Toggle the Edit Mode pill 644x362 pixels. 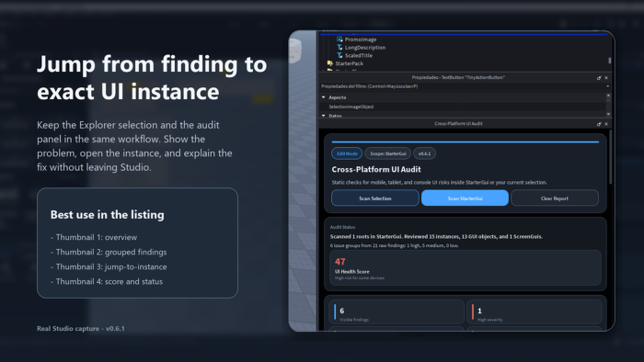[347, 153]
